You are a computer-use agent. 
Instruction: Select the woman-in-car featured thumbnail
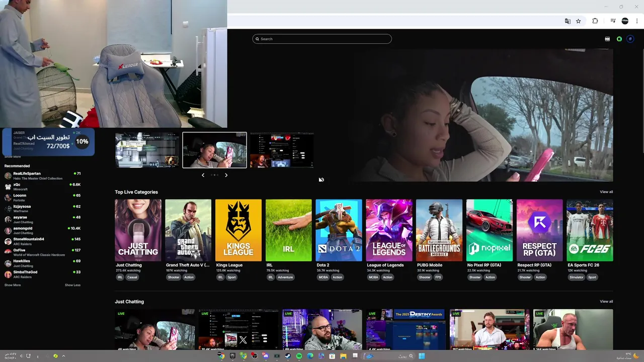[x=214, y=150]
